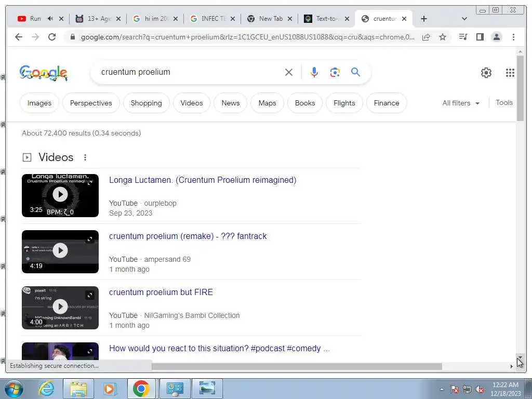Close the Text-to tab
This screenshot has height=399, width=532.
(347, 19)
